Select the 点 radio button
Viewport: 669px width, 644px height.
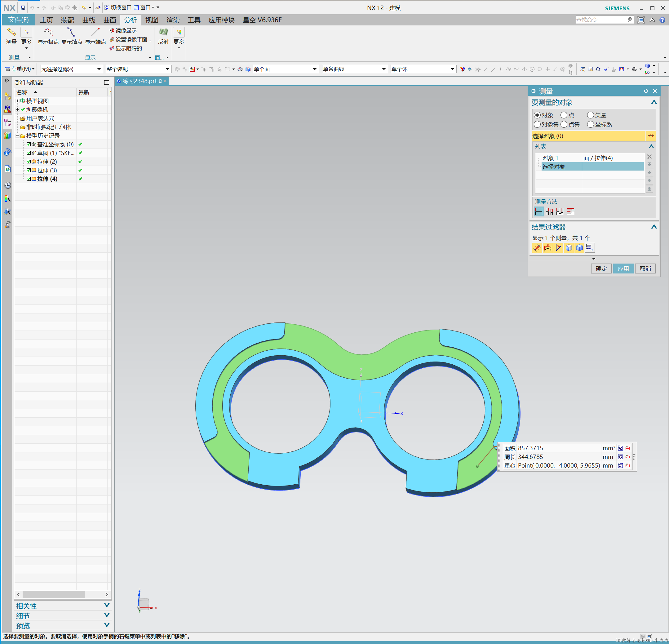pyautogui.click(x=564, y=115)
